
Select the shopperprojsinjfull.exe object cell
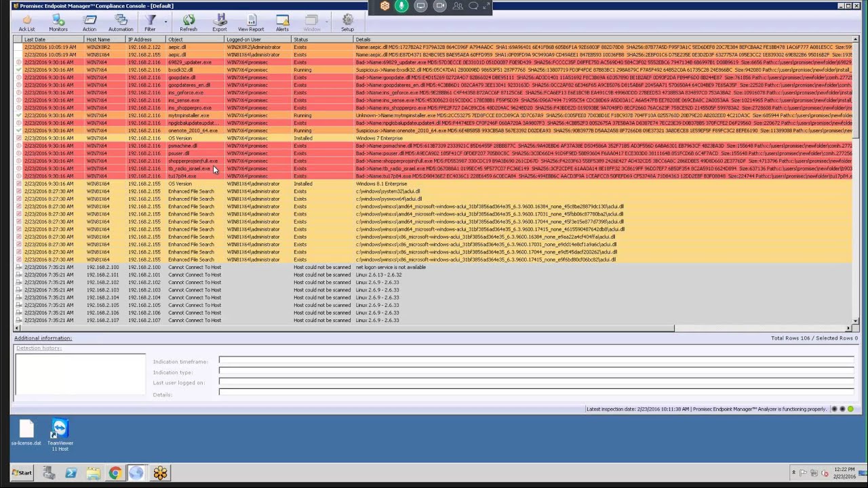195,161
